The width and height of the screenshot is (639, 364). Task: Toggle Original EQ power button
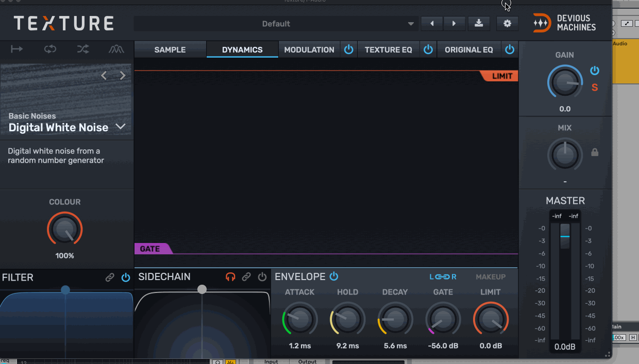510,49
